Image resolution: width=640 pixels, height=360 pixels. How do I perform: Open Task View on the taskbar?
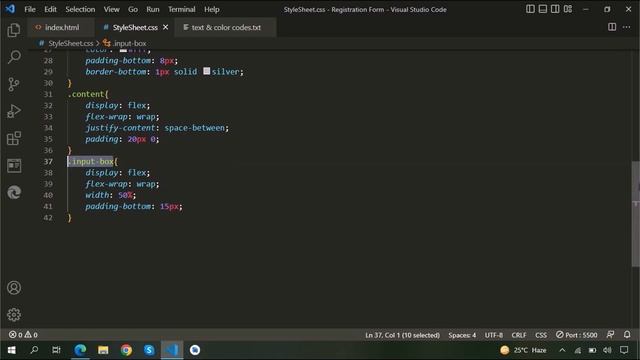(56, 350)
